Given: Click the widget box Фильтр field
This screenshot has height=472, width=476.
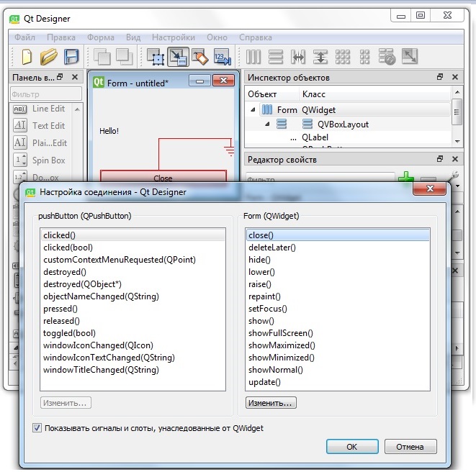Looking at the screenshot, I should pos(46,94).
